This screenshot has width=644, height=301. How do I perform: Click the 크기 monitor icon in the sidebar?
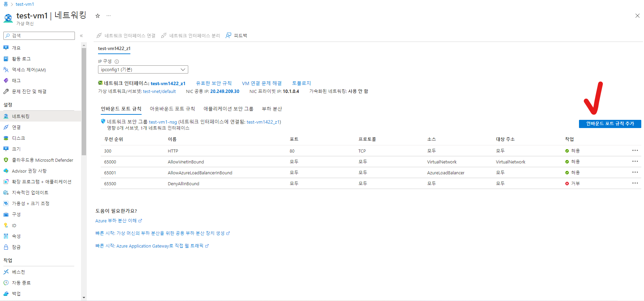point(6,149)
